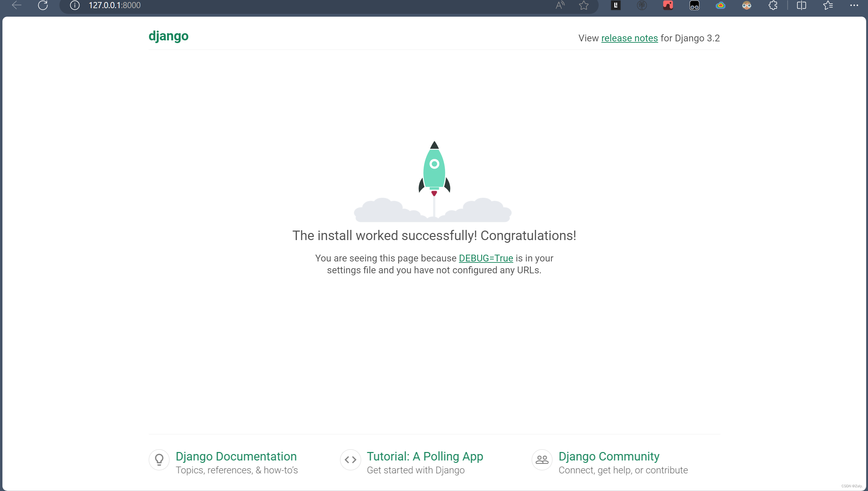Click the rainbow cloud extension icon

pos(720,5)
